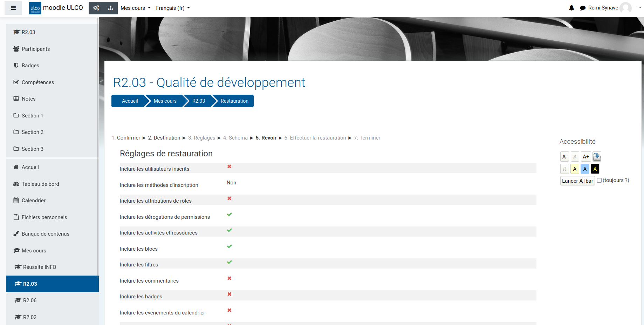Select the blue background color scheme

pyautogui.click(x=585, y=169)
